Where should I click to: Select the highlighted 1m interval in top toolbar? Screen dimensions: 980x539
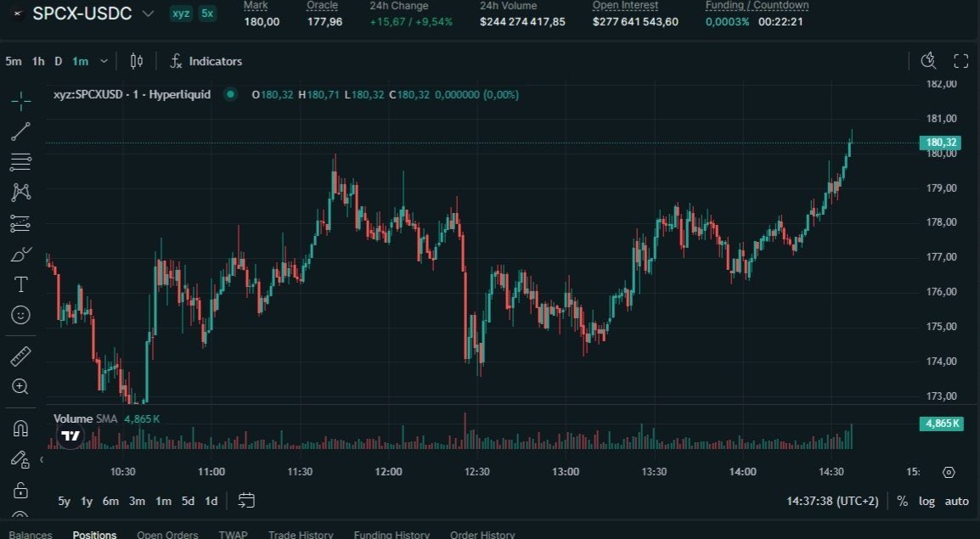tap(80, 61)
